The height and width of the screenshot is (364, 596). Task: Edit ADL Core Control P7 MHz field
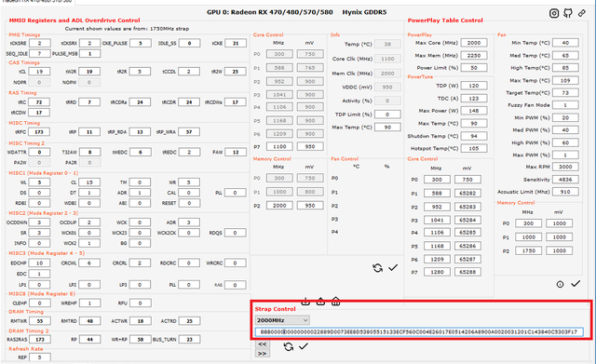click(279, 146)
